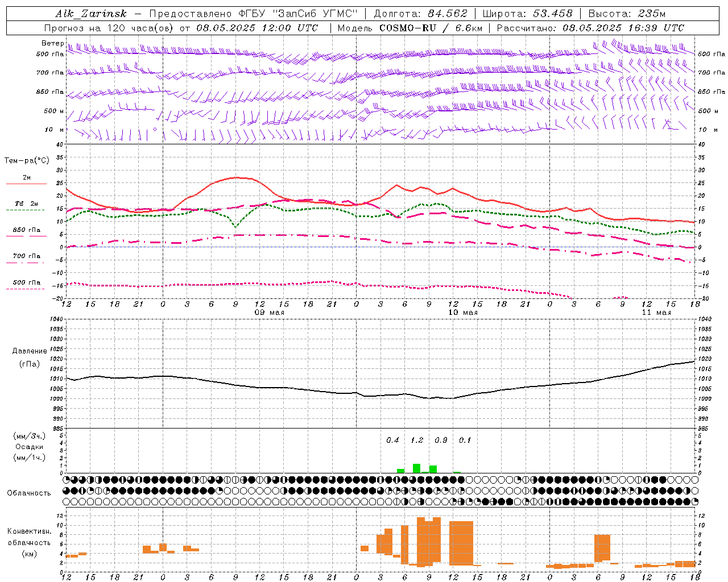Click the Облачность cloudiness label

pyautogui.click(x=29, y=493)
